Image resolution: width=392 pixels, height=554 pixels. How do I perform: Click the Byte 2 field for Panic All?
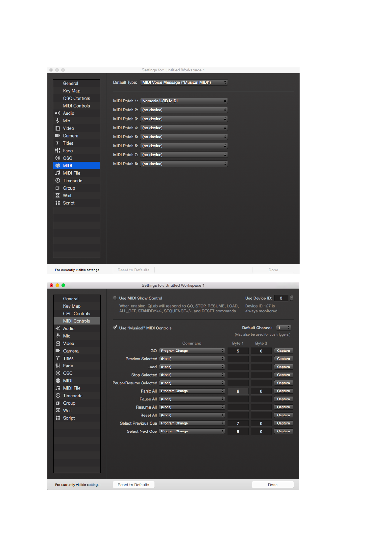pos(261,391)
